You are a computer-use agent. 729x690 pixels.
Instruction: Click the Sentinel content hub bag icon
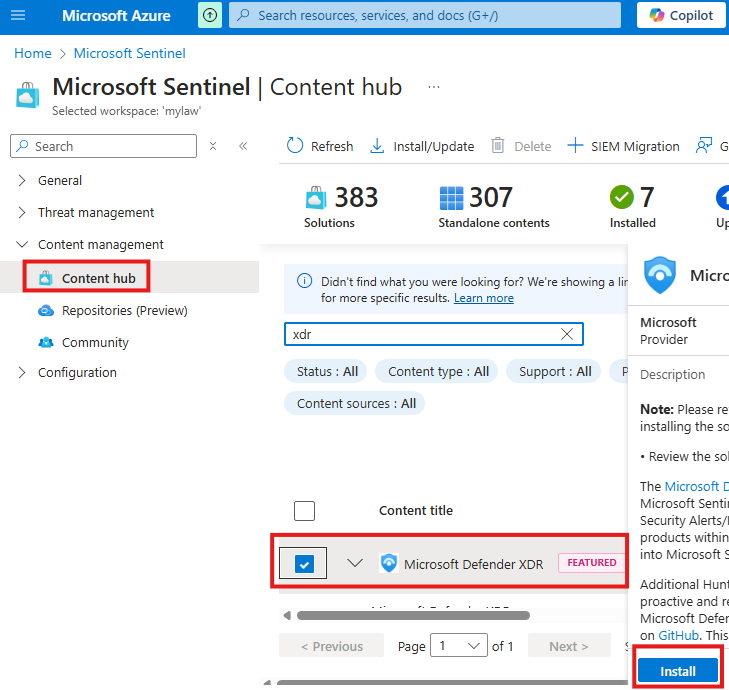[x=27, y=95]
